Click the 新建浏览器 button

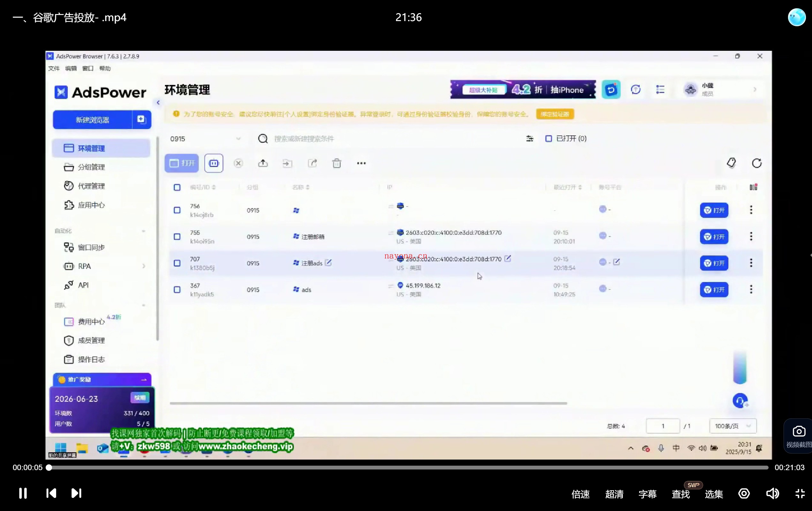[x=92, y=120]
